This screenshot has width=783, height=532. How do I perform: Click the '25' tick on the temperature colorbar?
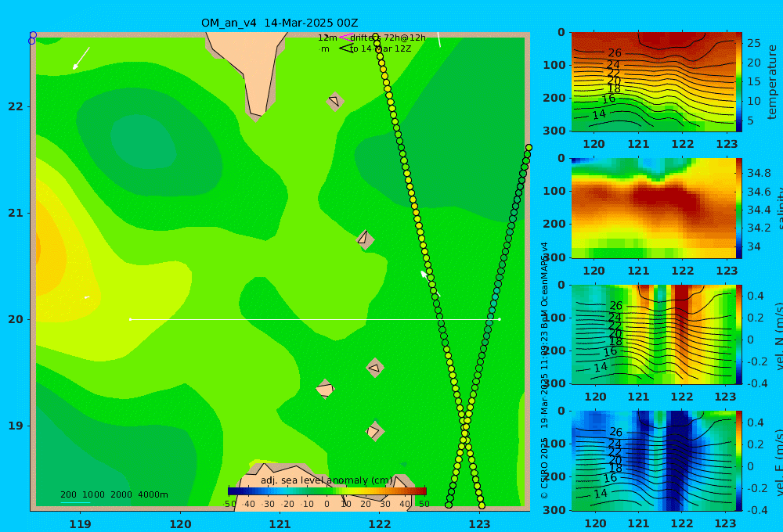click(754, 43)
